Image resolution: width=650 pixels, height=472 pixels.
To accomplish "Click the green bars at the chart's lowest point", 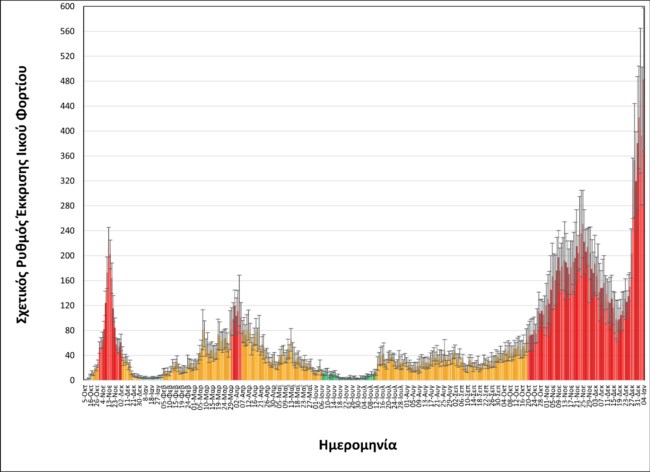I will click(330, 376).
